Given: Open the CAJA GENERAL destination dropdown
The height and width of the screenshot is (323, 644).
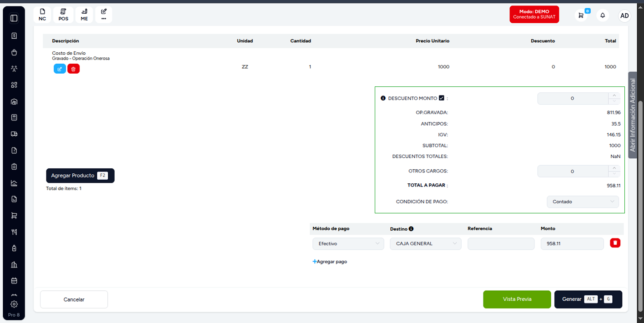Looking at the screenshot, I should click(426, 244).
